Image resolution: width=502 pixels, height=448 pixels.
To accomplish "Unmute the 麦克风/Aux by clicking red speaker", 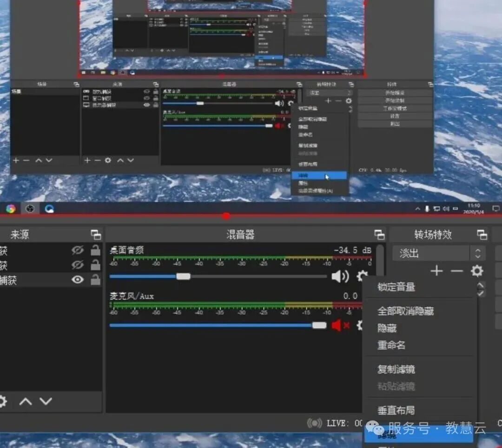I will click(337, 326).
